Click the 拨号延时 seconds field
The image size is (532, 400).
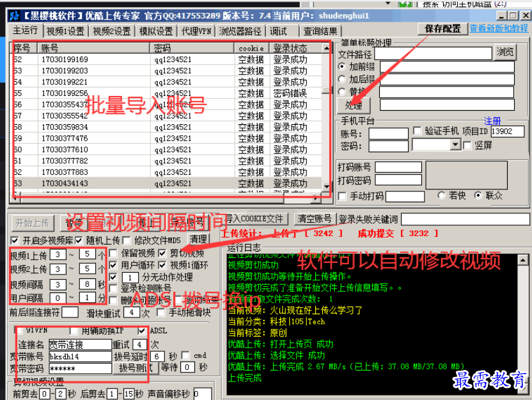[x=157, y=356]
